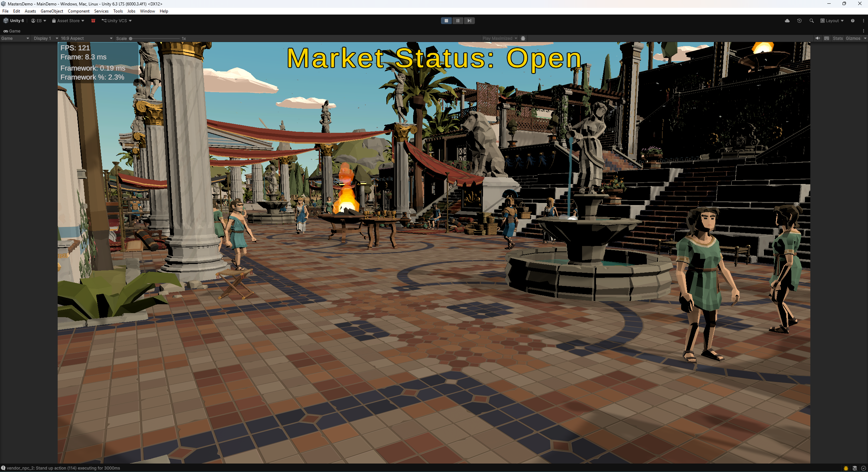This screenshot has width=868, height=472.
Task: Open the GameObject menu
Action: (52, 11)
